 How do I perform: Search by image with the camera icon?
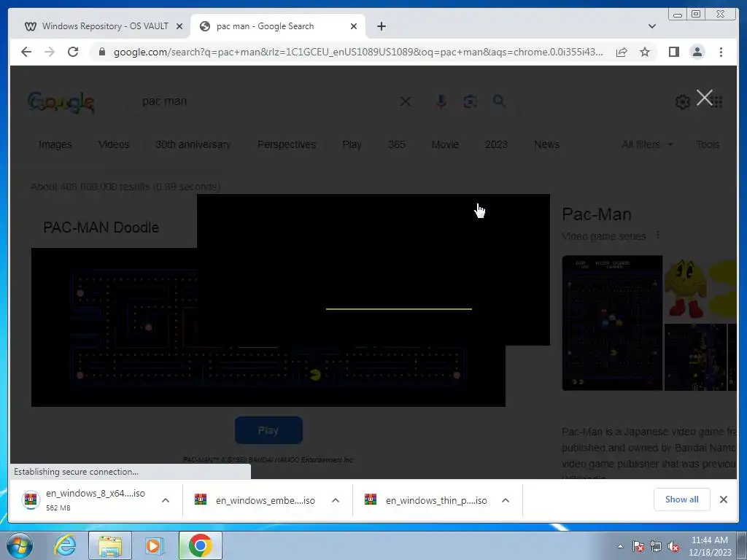point(471,101)
